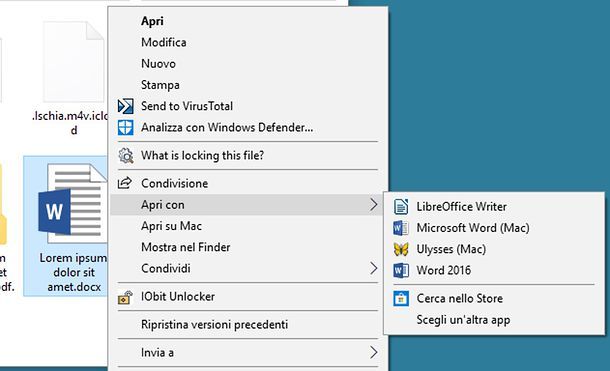The width and height of the screenshot is (610, 371).
Task: Select Stampa to print the document
Action: click(248, 85)
